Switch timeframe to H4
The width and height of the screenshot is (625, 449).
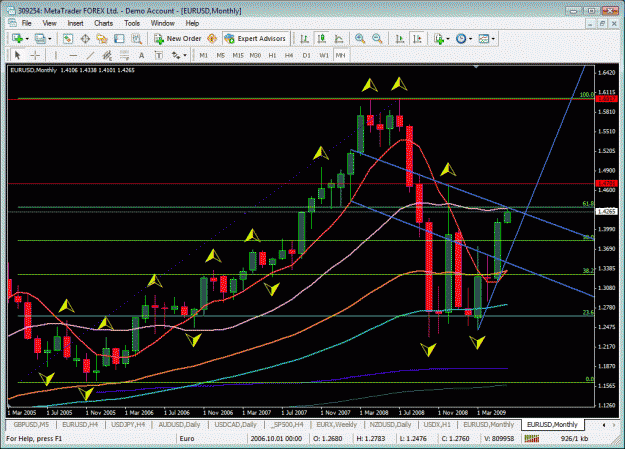click(289, 55)
